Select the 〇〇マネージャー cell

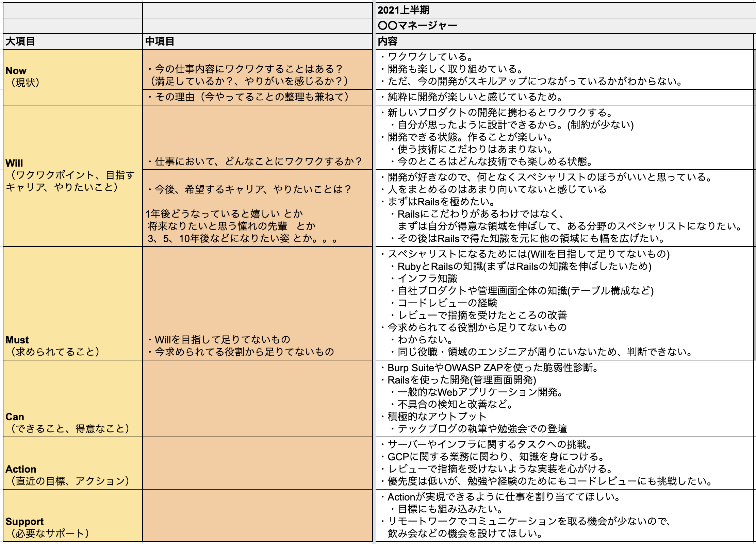pos(565,26)
